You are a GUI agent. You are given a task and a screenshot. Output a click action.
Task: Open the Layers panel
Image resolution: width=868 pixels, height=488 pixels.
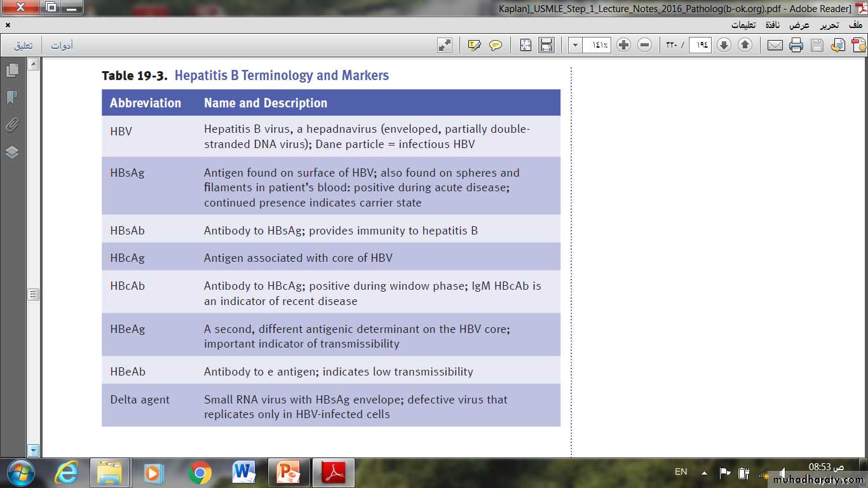pyautogui.click(x=12, y=152)
